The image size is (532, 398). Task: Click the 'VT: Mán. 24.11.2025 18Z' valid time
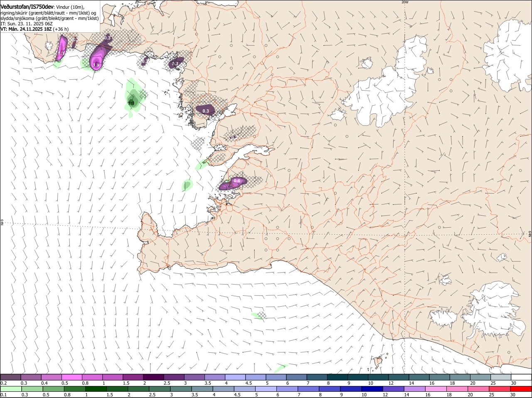(26, 29)
